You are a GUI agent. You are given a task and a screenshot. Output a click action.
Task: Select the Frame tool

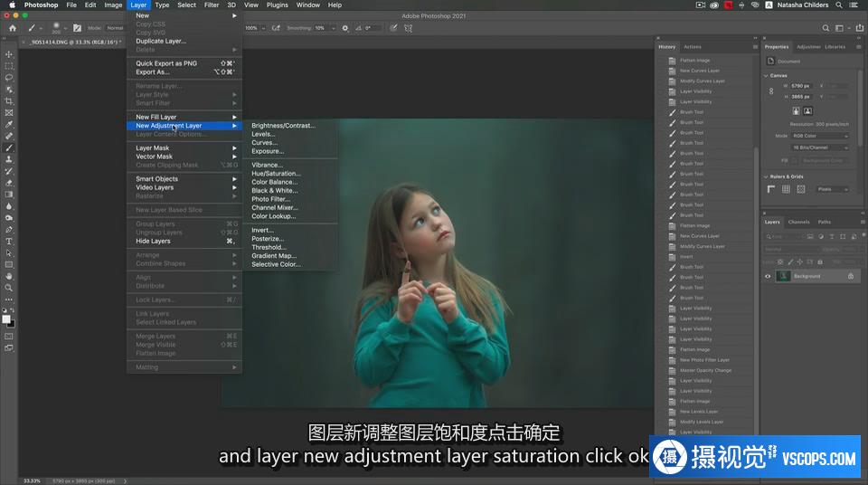pyautogui.click(x=9, y=112)
